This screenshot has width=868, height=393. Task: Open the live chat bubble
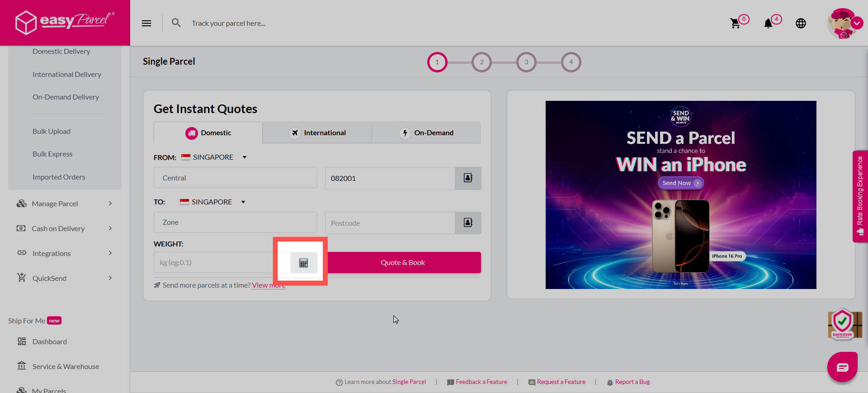point(843,367)
